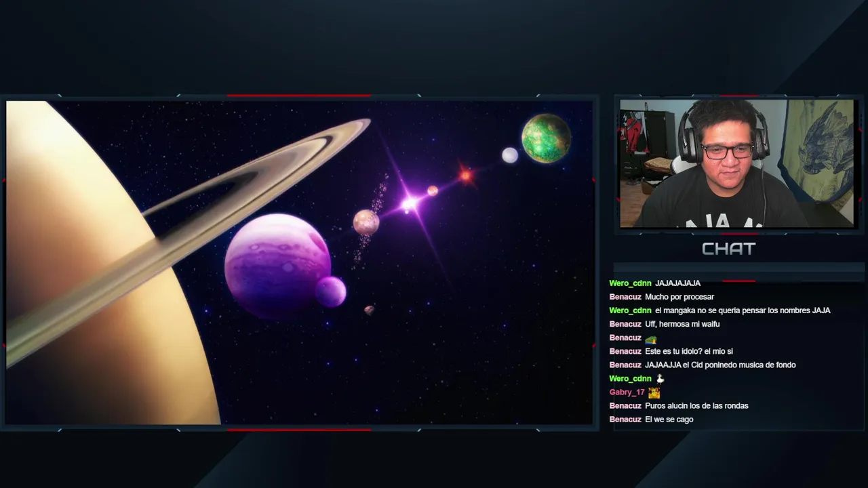
Task: Click the message 'Mucho por procesar'
Action: pos(679,297)
